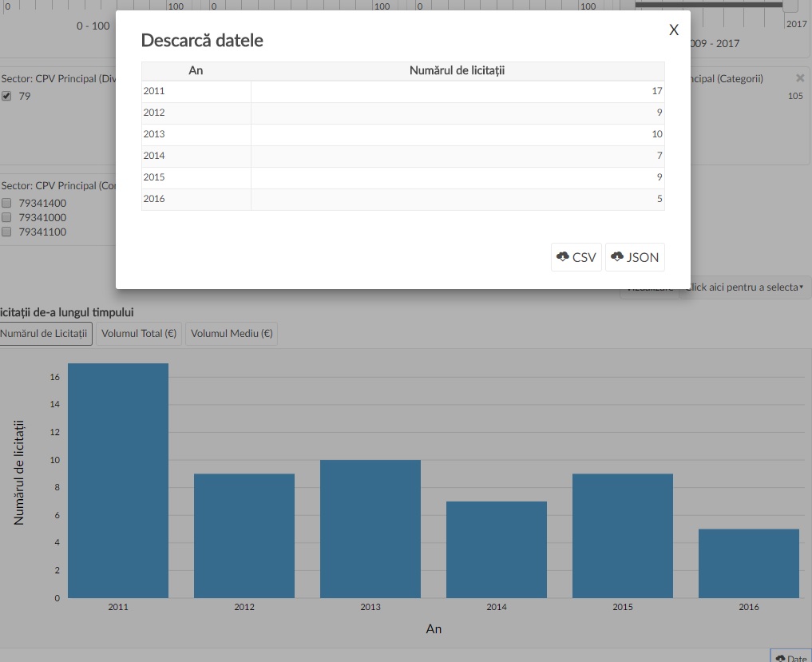The width and height of the screenshot is (812, 662).
Task: Select the 2014 row in the data table
Action: click(x=402, y=156)
